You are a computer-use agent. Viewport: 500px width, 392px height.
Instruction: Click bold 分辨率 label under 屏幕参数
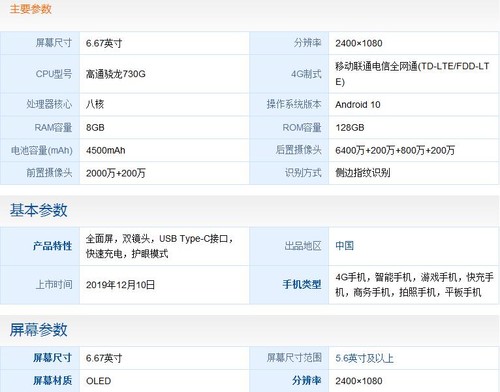[307, 380]
